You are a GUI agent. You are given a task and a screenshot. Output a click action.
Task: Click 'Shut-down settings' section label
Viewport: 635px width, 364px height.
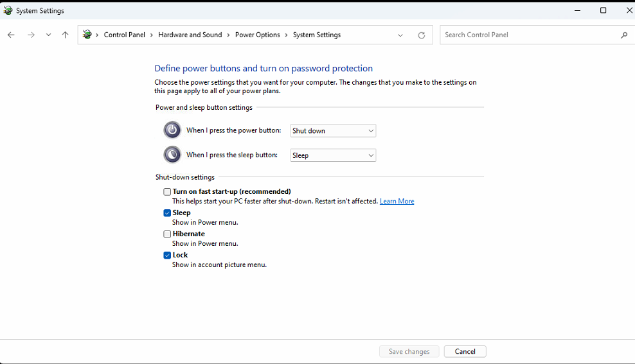(x=185, y=177)
